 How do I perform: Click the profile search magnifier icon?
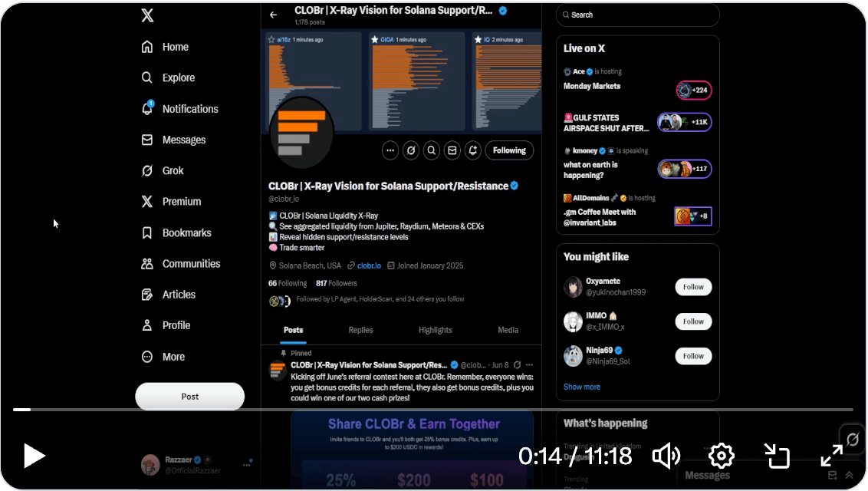click(x=431, y=150)
